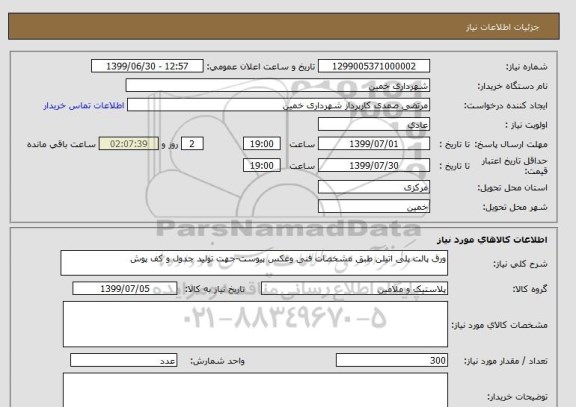The height and width of the screenshot is (407, 576).
Task: Click the need number field 1299005371000002
Action: (374, 66)
